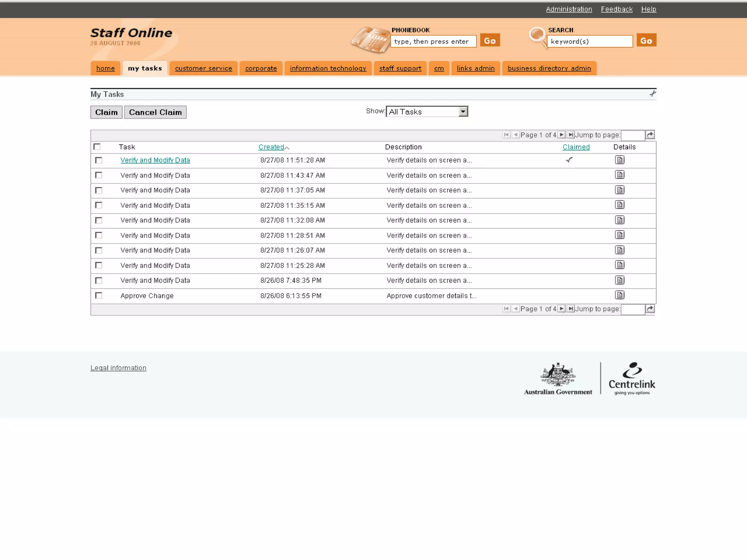
Task: Open details icon for Approve Change task
Action: pos(619,295)
